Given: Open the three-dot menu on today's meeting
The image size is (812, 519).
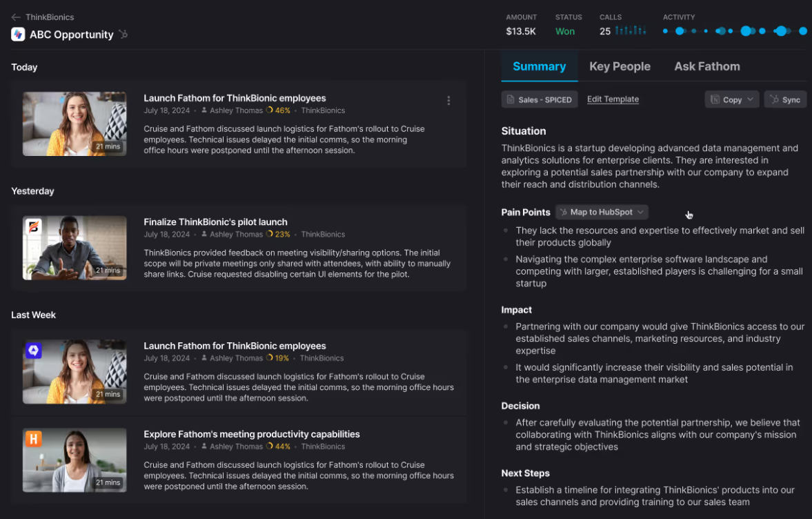Looking at the screenshot, I should click(x=448, y=101).
